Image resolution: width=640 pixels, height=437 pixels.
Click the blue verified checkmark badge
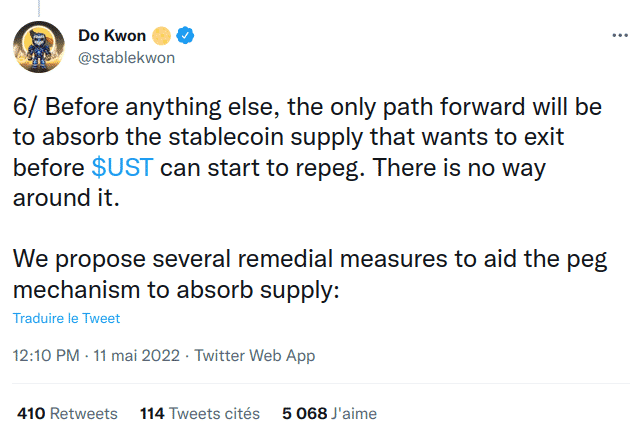click(185, 36)
